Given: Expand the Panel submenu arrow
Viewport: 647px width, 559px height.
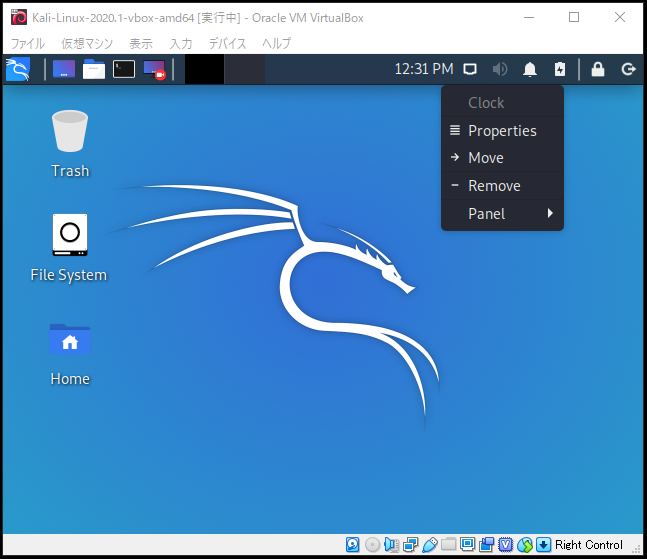Looking at the screenshot, I should 550,213.
